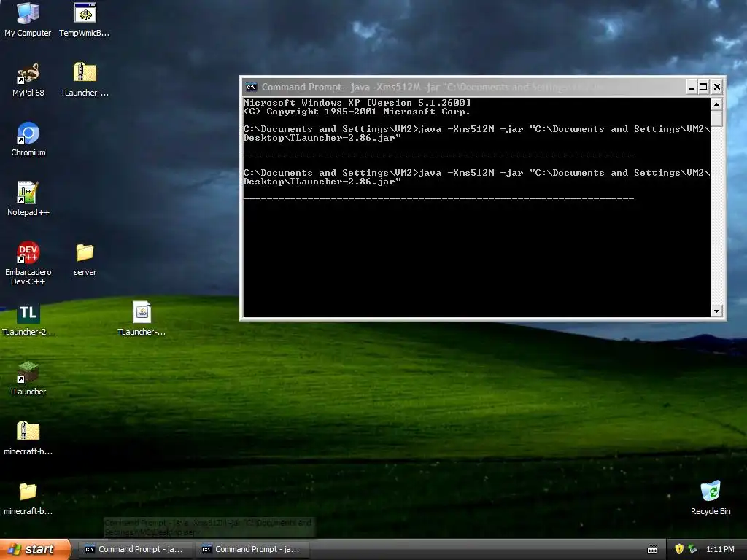Maximize the Command Prompt window
The image size is (747, 560).
pos(703,87)
